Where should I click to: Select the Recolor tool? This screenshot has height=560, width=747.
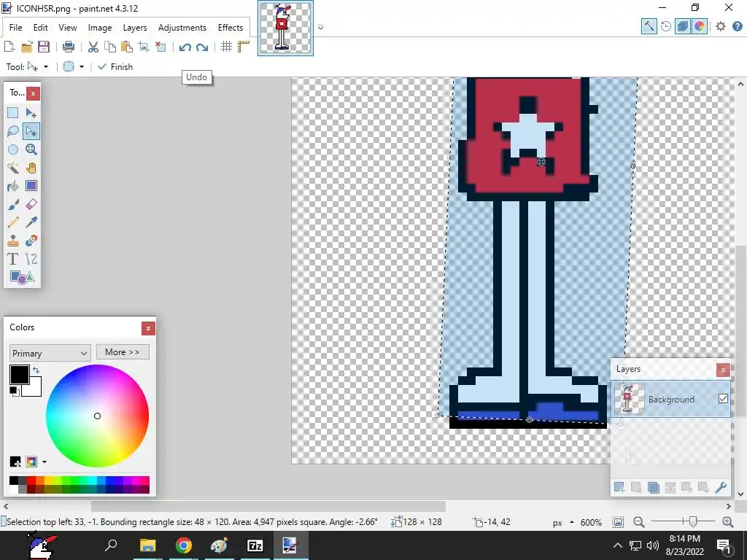31,241
